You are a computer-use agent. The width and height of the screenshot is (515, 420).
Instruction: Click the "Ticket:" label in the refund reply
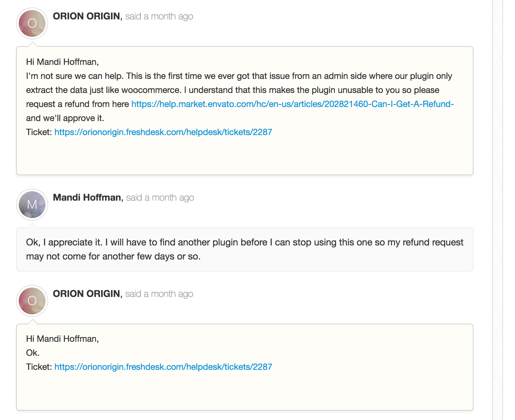point(39,132)
